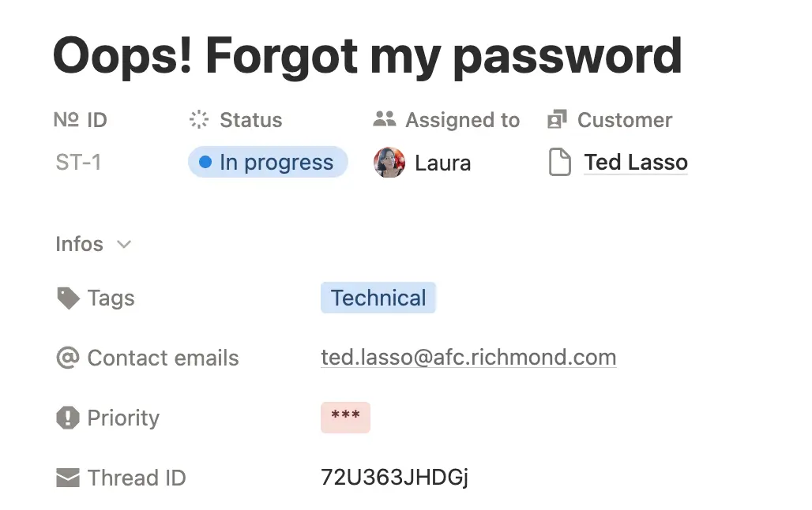The width and height of the screenshot is (812, 510).
Task: Click the Customer relation icon
Action: [x=557, y=120]
